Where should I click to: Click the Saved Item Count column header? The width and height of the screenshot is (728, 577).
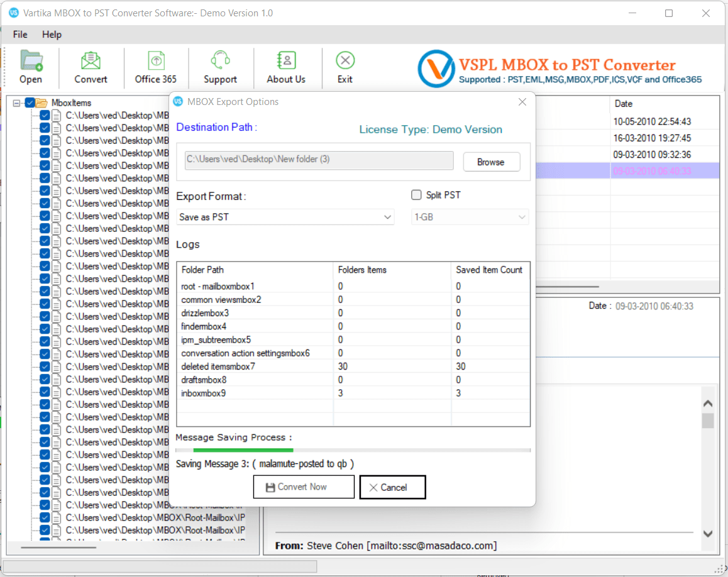point(490,270)
